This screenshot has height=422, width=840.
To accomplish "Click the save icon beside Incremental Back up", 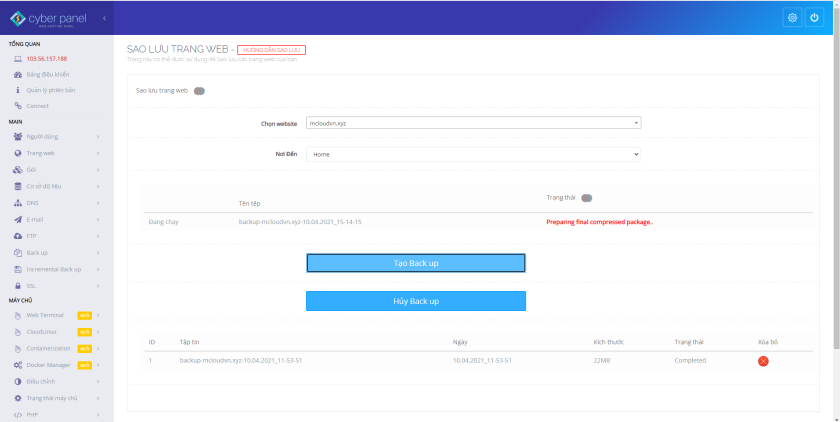I will point(18,269).
